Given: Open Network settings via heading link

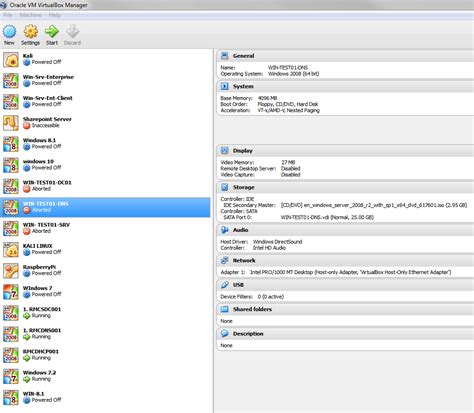Looking at the screenshot, I should pyautogui.click(x=244, y=260).
